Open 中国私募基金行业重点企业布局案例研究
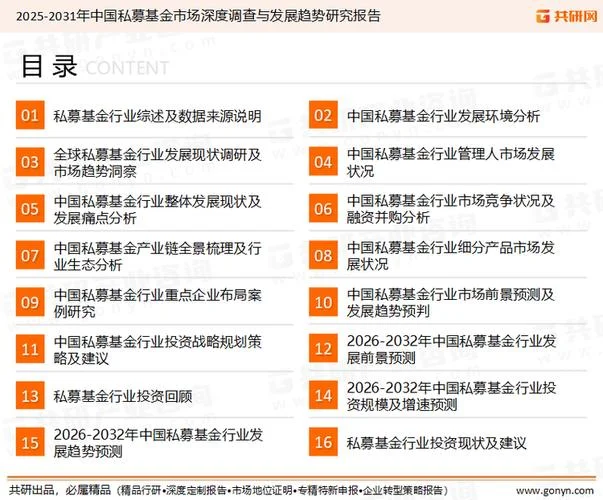This screenshot has height=500, width=603. [157, 303]
